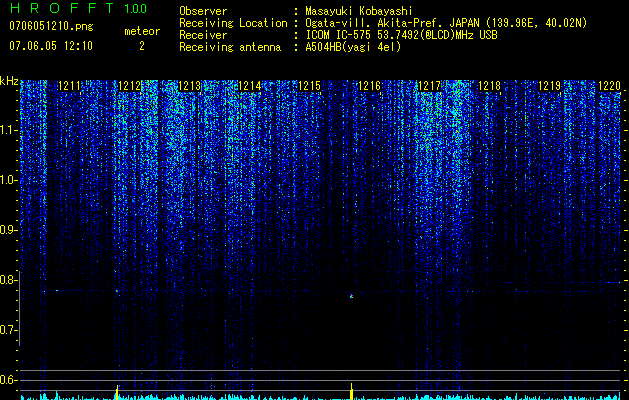The width and height of the screenshot is (629, 400).
Task: Select the date stamp 07.06.05 12:10
Action: point(51,46)
